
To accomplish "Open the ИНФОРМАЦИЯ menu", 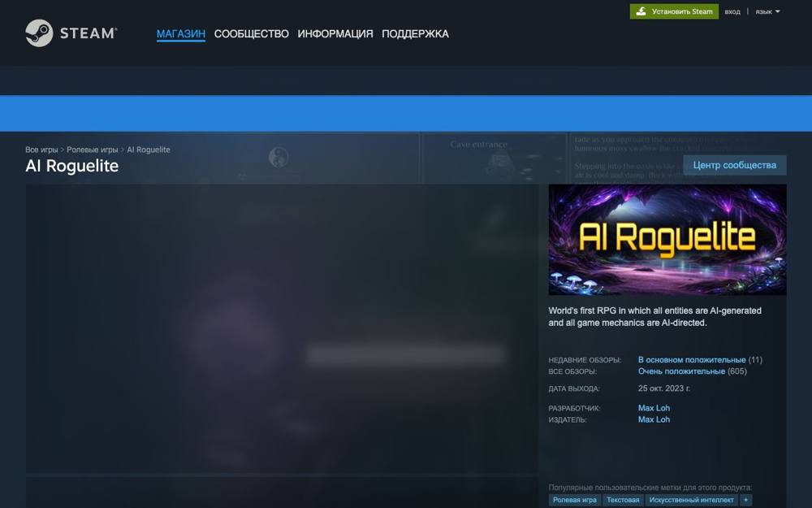I will [335, 33].
